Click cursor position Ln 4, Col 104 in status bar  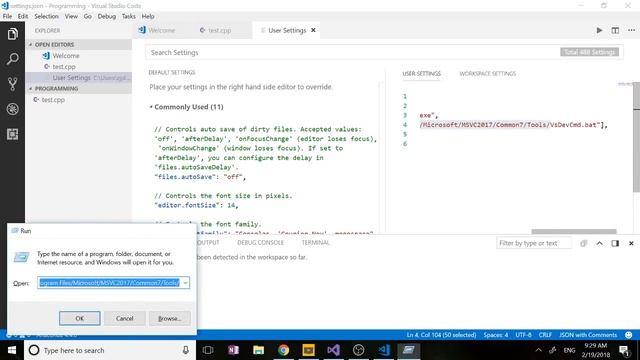pyautogui.click(x=441, y=335)
